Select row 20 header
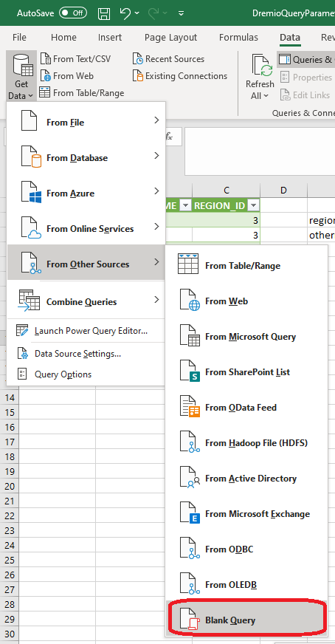The width and height of the screenshot is (335, 644). pos(10,486)
